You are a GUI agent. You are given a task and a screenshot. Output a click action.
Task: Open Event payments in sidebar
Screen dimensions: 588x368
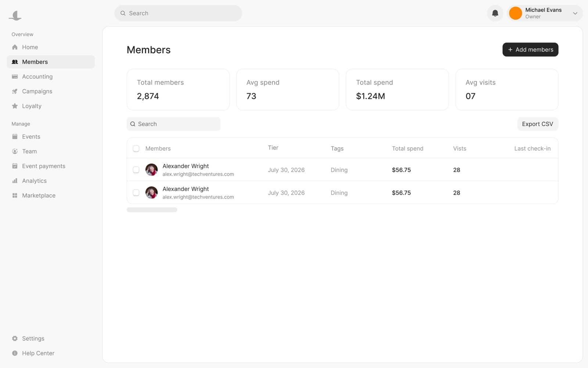point(51,166)
